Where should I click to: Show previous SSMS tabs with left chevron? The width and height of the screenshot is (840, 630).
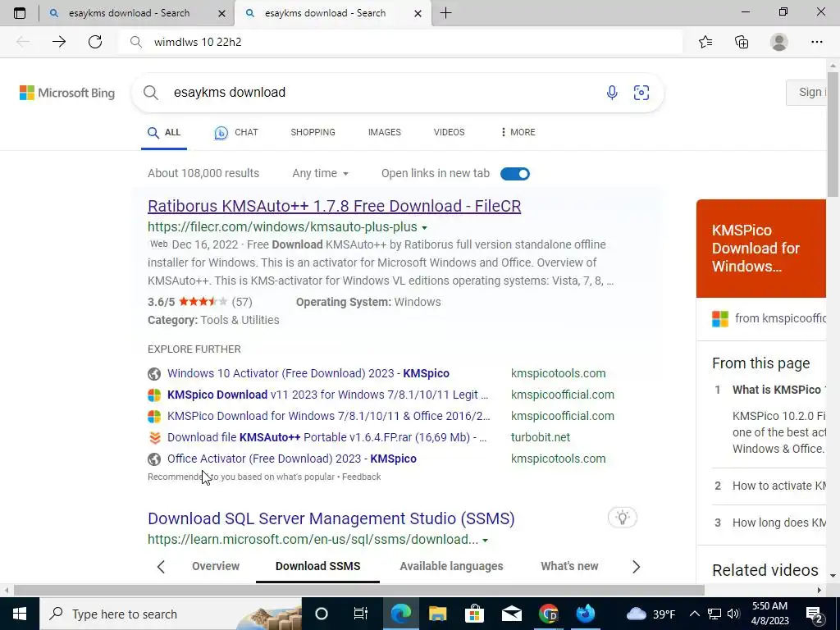(x=161, y=567)
